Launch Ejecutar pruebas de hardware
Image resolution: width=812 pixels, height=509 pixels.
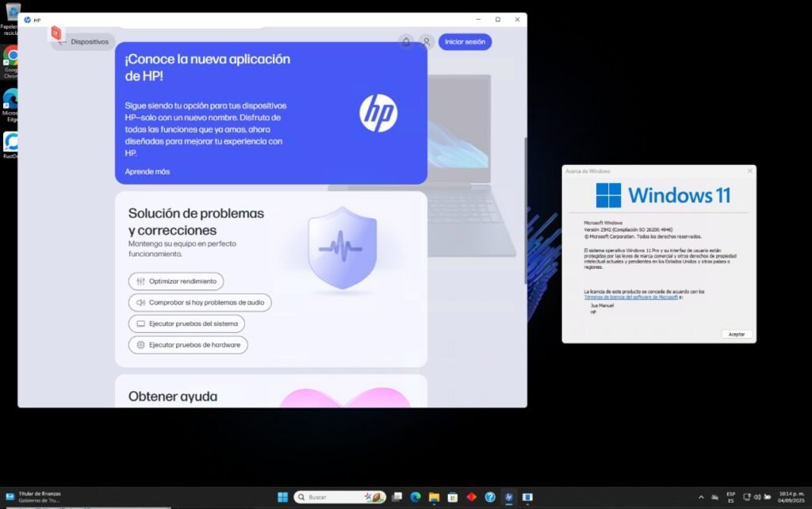coord(188,345)
